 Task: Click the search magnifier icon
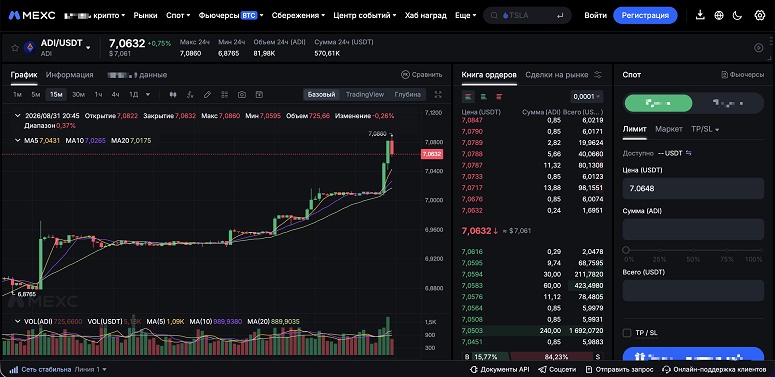click(494, 15)
